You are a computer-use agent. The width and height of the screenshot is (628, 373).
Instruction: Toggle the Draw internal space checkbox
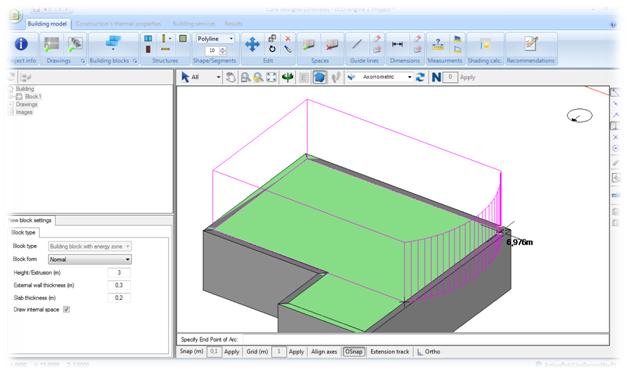[66, 309]
